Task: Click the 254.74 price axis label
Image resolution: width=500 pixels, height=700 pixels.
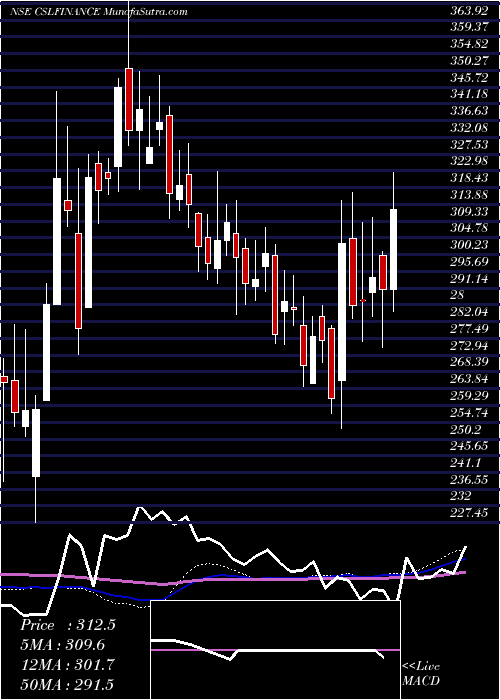Action: pos(468,412)
